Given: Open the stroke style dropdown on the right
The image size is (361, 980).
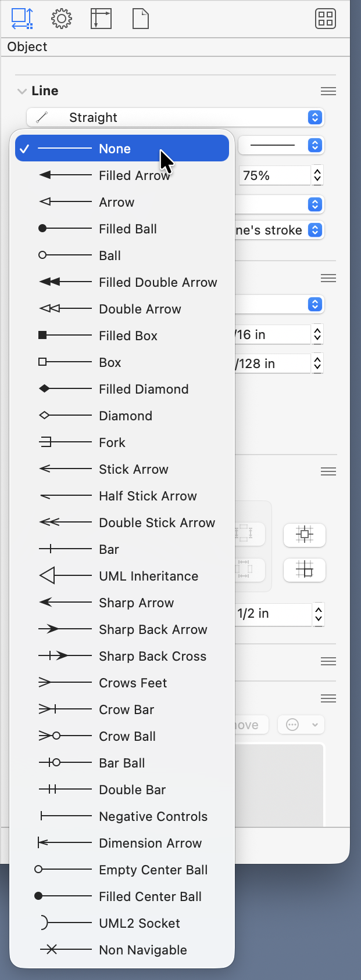Looking at the screenshot, I should tap(281, 145).
